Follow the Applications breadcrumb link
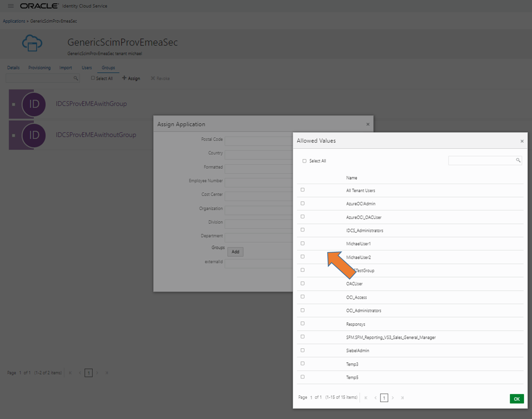The height and width of the screenshot is (419, 532). coord(14,21)
